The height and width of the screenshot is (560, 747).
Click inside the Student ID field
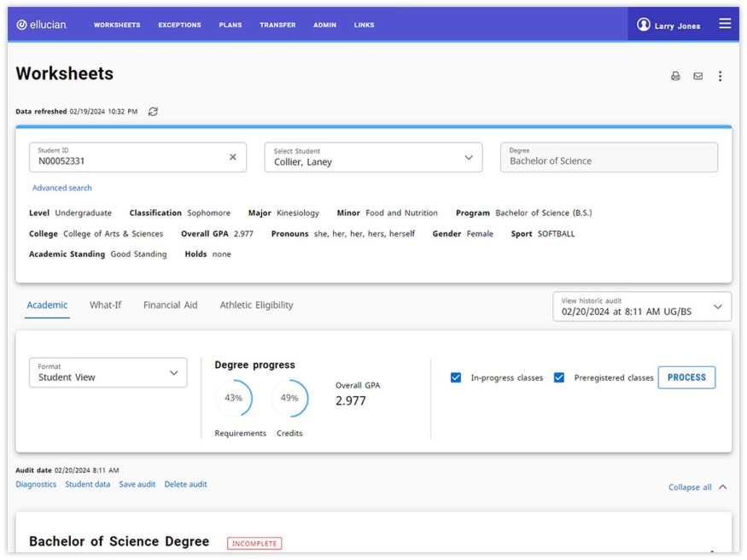[120, 156]
